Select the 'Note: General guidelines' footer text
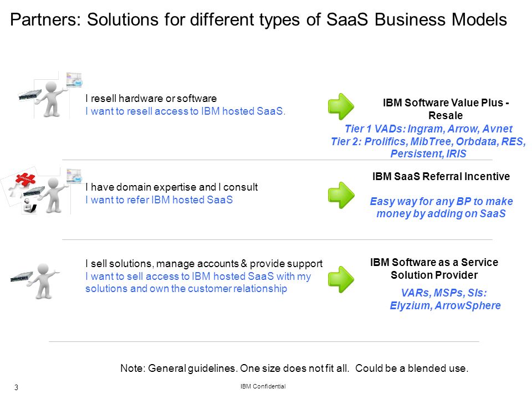This screenshot has width=532, height=399. coord(294,368)
